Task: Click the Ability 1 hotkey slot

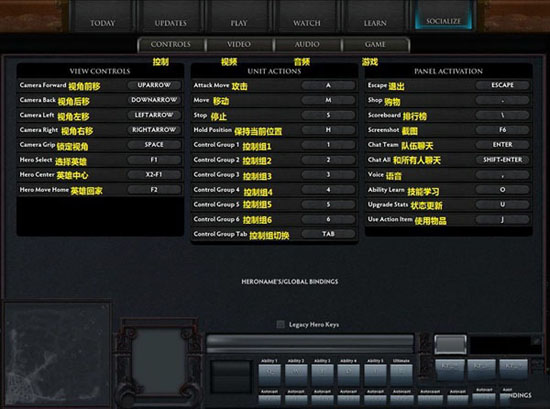Action: (x=269, y=375)
